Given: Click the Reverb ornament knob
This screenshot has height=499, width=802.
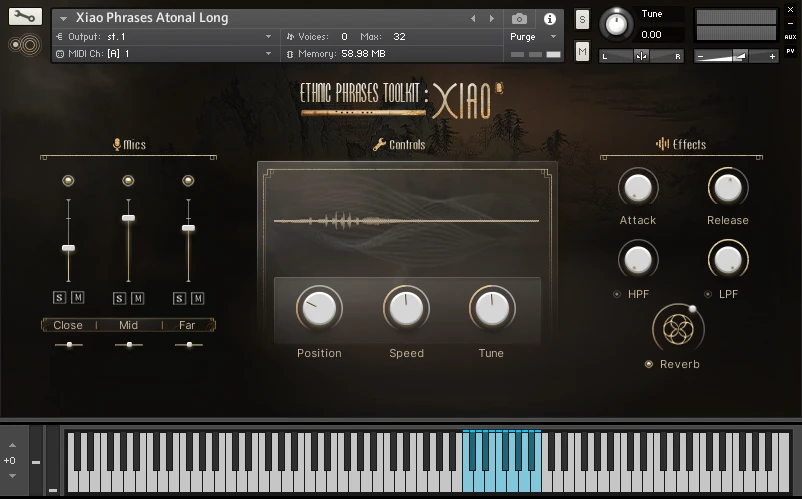Looking at the screenshot, I should click(678, 328).
